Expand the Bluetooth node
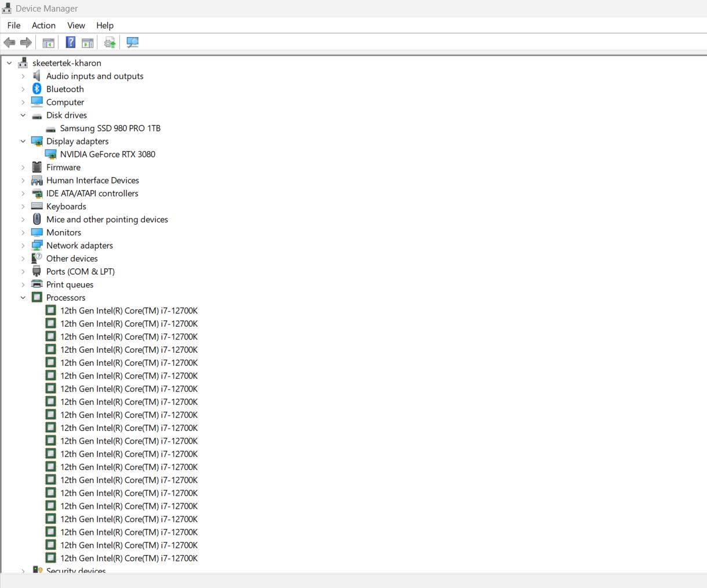 tap(23, 89)
